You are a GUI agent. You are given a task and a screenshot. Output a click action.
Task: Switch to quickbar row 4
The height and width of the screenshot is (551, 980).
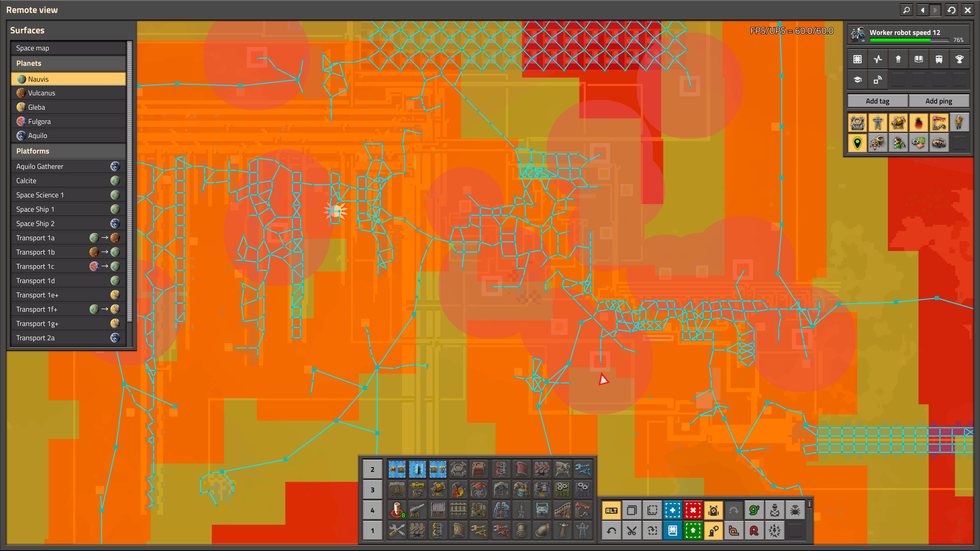coord(372,510)
